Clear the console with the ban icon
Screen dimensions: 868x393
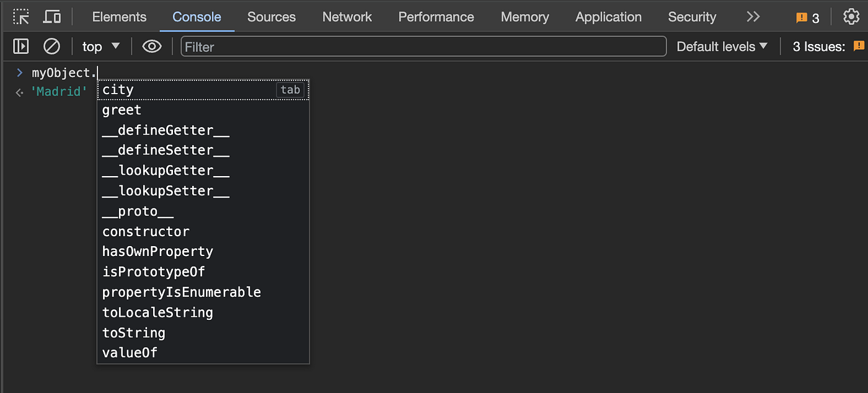pos(51,46)
